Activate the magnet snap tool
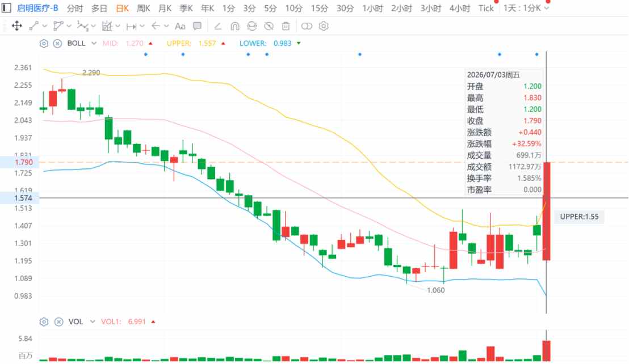Viewport: 629px width, 364px height. 234,26
